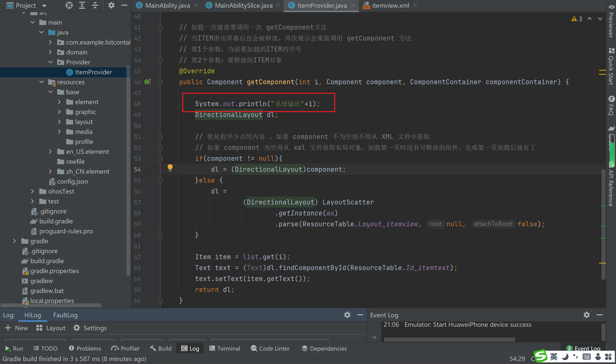Open the FAQ side panel
Image resolution: width=616 pixels, height=364 pixels.
pos(611,106)
